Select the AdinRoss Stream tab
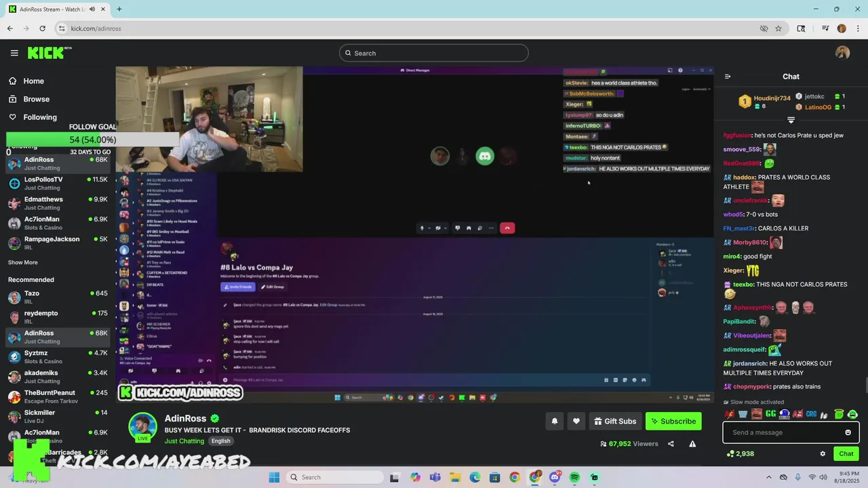 pyautogui.click(x=56, y=9)
